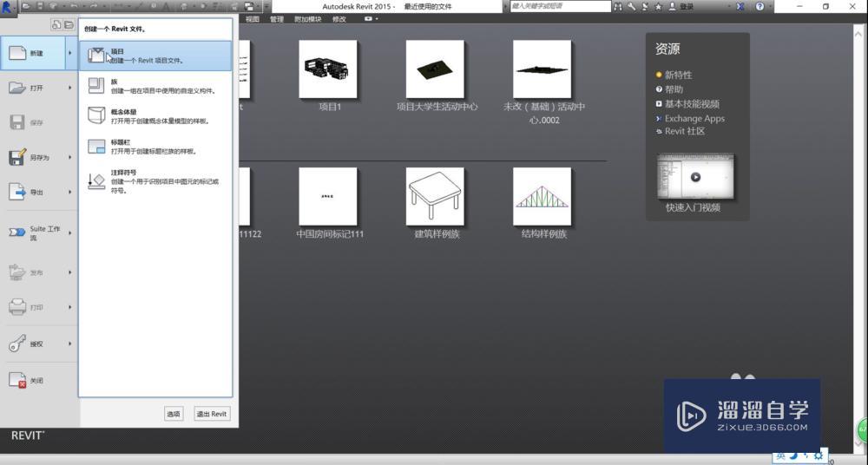Image resolution: width=868 pixels, height=465 pixels.
Task: Switch to the 管理 ribbon tab
Action: point(276,19)
